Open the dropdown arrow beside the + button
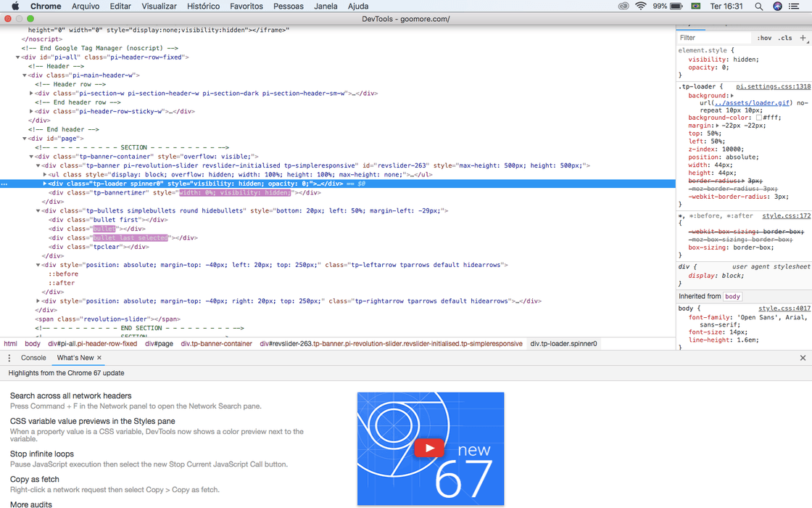Viewport: 812px width, 508px height. (808, 42)
